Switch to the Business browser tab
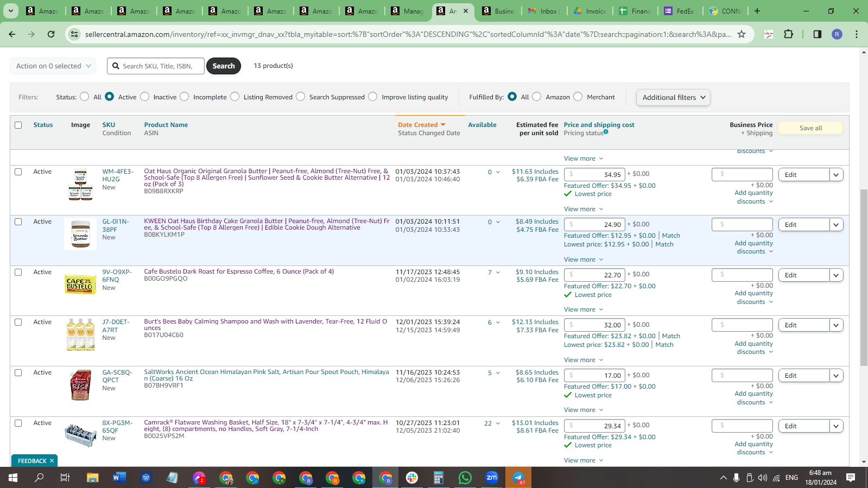The image size is (868, 488). (x=499, y=11)
